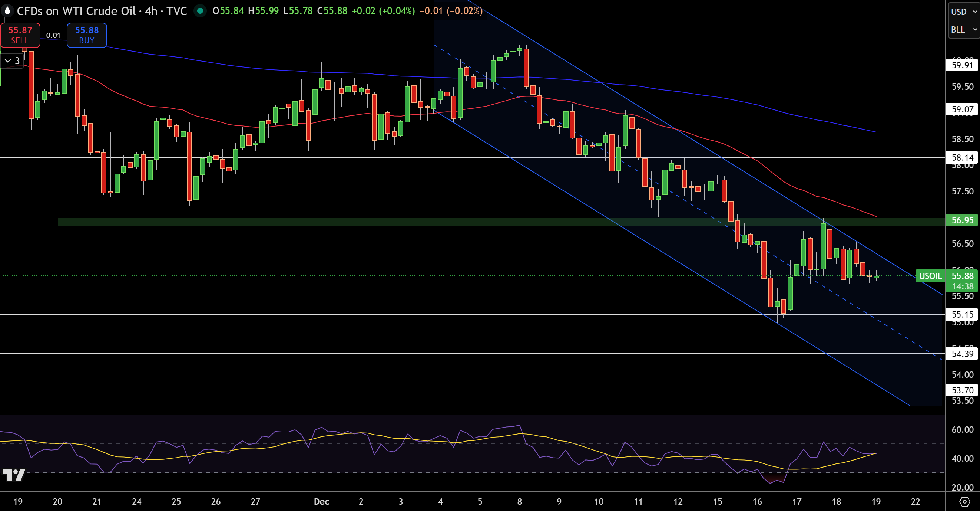The width and height of the screenshot is (980, 511).
Task: Click the Dec label on time axis
Action: (321, 501)
